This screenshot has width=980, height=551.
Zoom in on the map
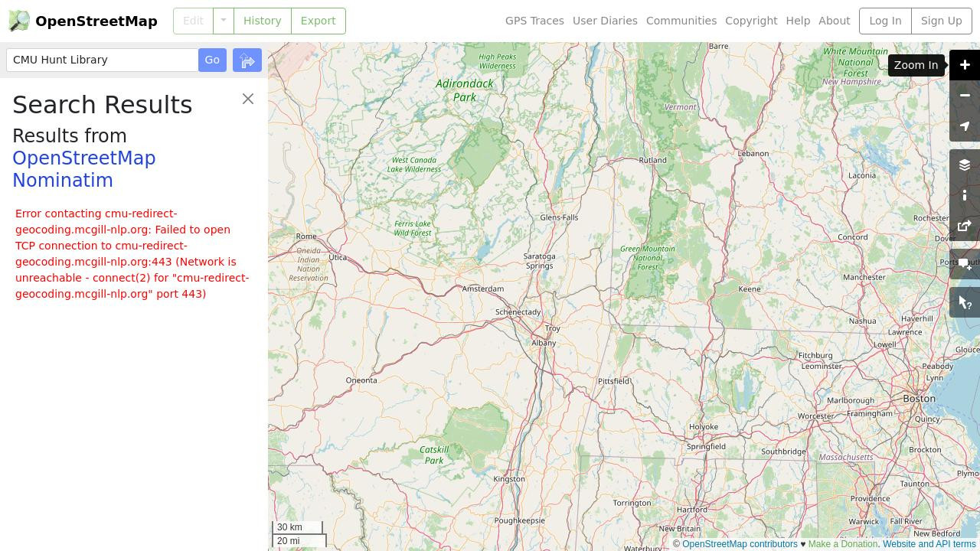point(965,65)
